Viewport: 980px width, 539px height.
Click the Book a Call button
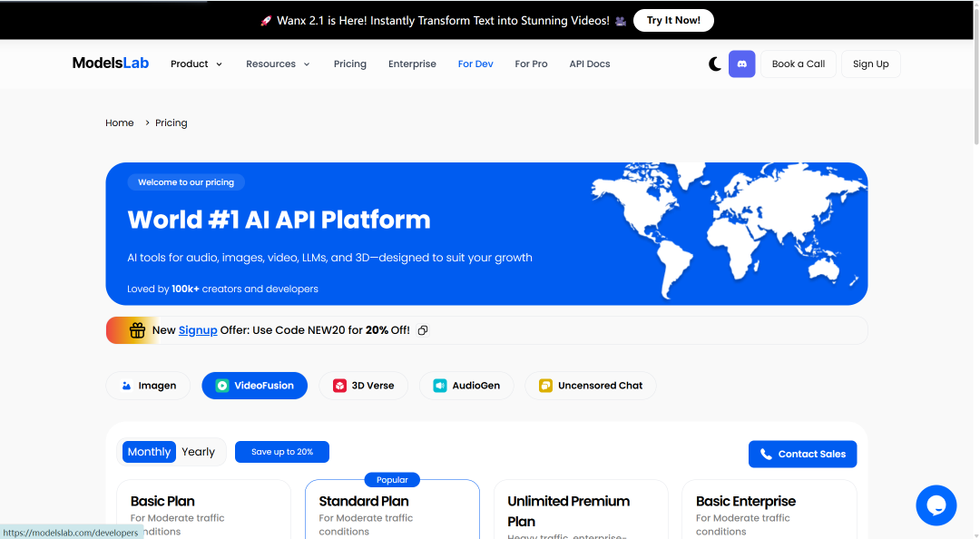coord(799,64)
